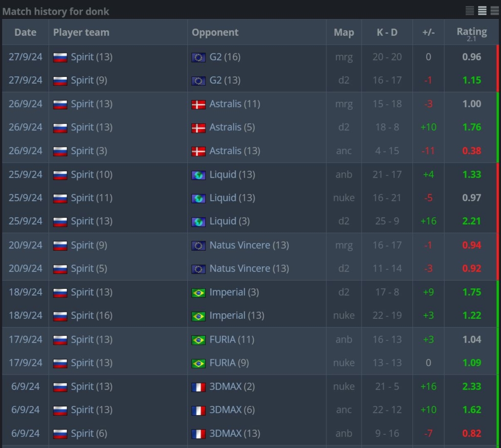The height and width of the screenshot is (448, 501).
Task: Click the world flag beside Liquid (3)
Action: click(199, 222)
